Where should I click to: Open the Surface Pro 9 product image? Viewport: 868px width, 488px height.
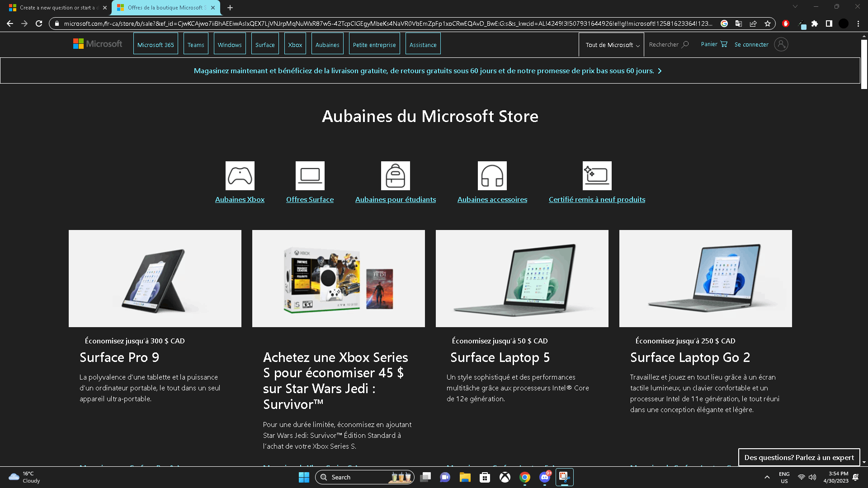tap(155, 278)
